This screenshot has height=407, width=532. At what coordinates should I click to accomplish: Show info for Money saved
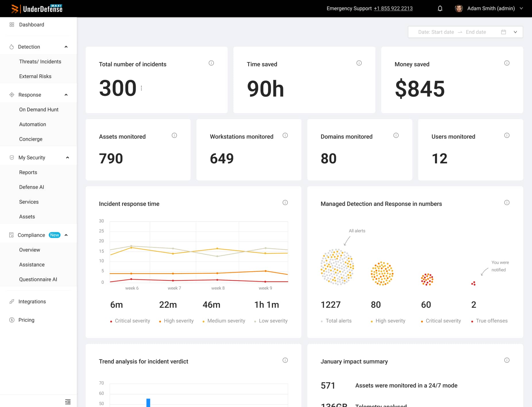pos(507,63)
